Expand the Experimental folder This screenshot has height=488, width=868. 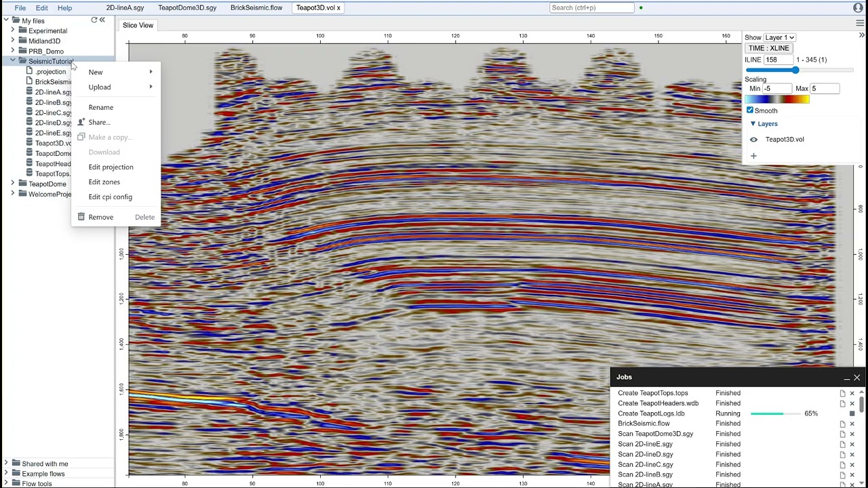pyautogui.click(x=13, y=30)
